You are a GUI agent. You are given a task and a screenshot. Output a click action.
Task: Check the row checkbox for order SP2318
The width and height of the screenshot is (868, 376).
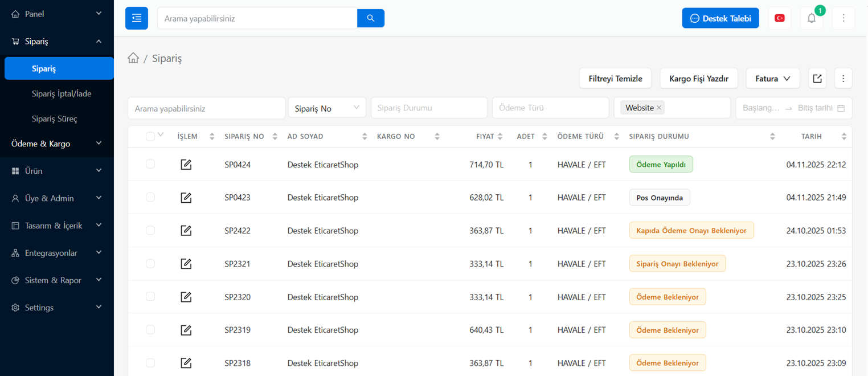(150, 362)
